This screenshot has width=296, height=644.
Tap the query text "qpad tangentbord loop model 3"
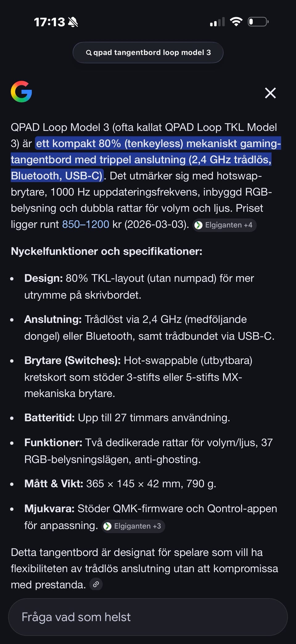[152, 52]
